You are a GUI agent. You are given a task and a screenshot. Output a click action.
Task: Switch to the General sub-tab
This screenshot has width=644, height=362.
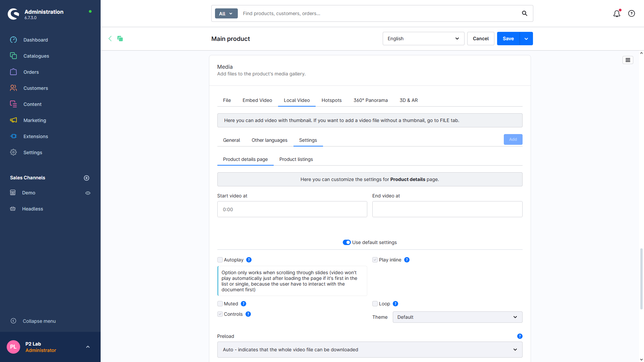(x=231, y=140)
